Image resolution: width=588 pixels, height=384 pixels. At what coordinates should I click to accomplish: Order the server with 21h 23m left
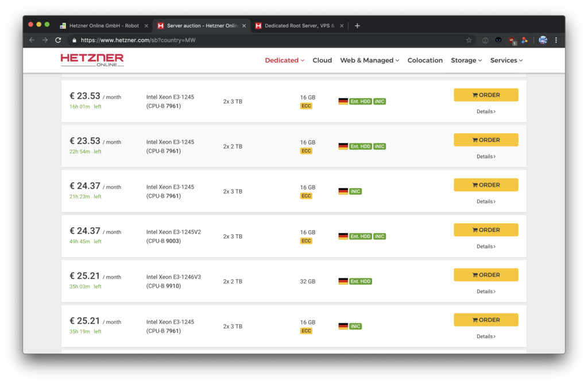point(486,185)
